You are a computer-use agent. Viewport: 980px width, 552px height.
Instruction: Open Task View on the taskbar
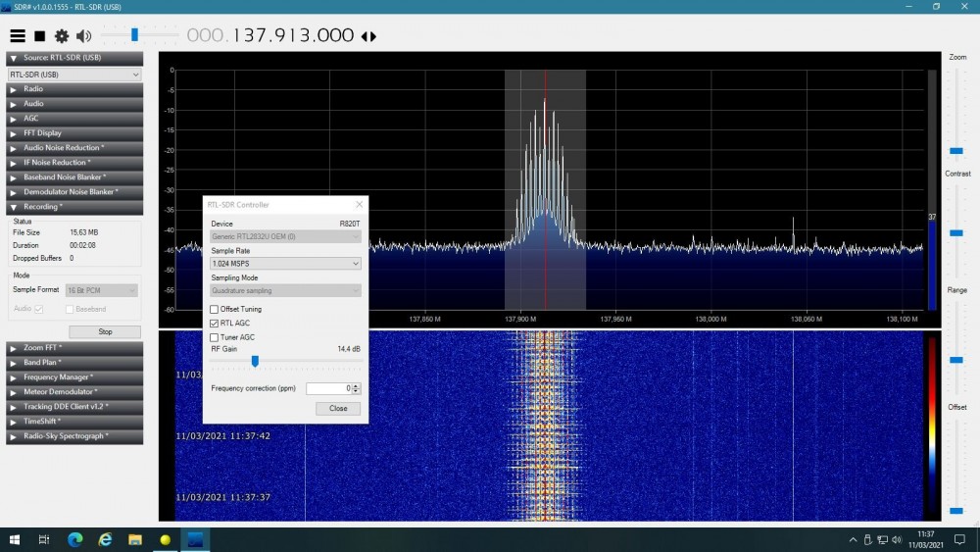point(44,539)
